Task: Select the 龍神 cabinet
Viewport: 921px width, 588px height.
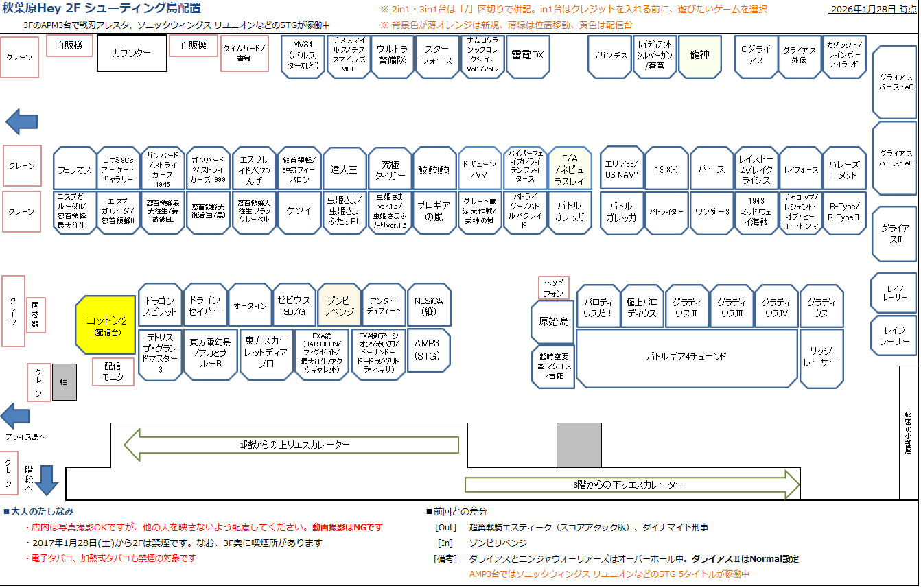Action: (x=699, y=56)
